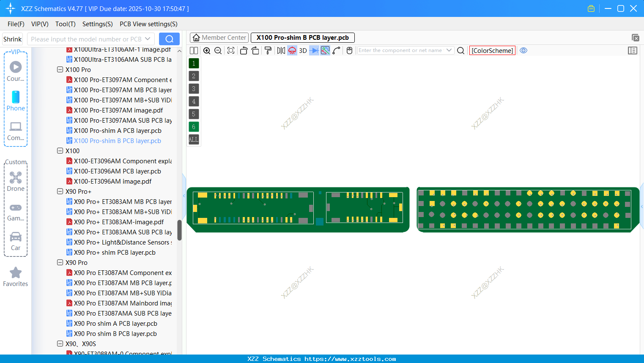Select the Zoom Out tool
The image size is (644, 363).
tap(218, 50)
